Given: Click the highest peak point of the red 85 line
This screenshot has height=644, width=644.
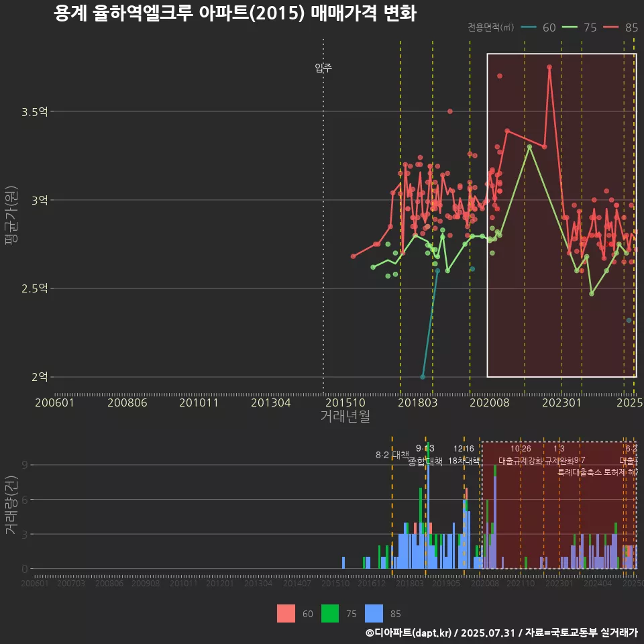Looking at the screenshot, I should tap(549, 67).
